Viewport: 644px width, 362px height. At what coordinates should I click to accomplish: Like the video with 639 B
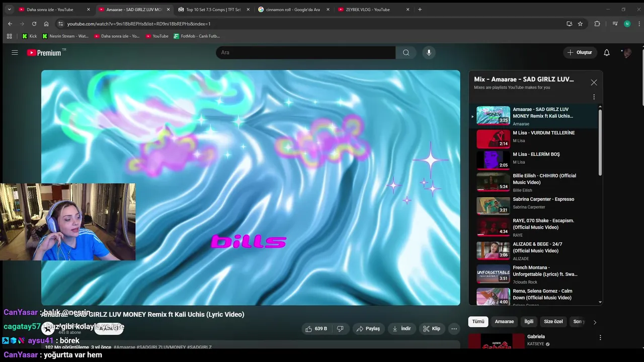click(316, 329)
